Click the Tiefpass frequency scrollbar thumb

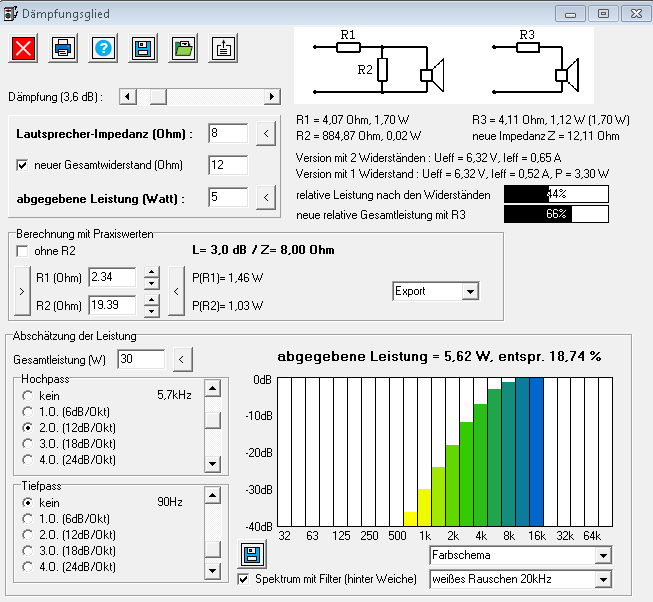[213, 549]
